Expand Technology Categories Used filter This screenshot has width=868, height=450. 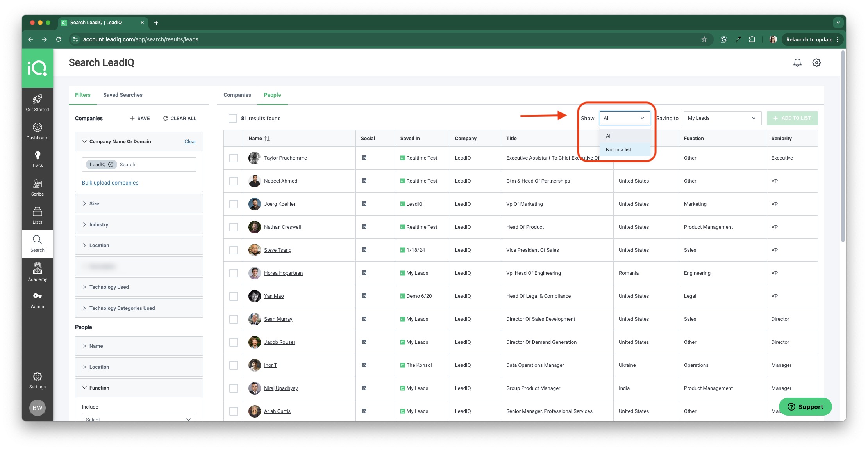(139, 308)
